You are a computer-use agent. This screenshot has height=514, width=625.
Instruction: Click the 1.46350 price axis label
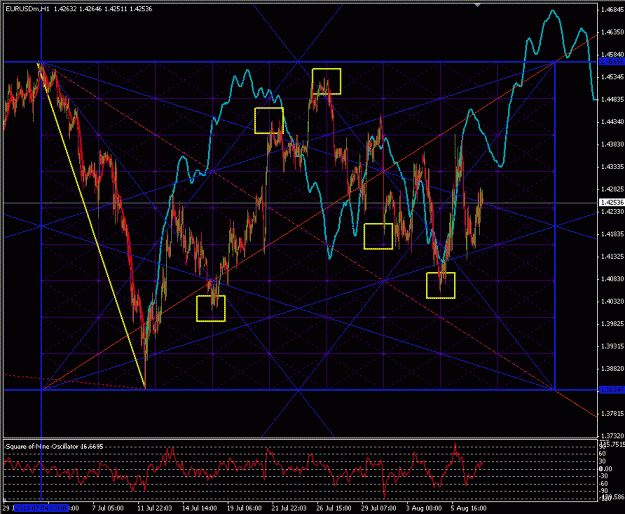[613, 32]
